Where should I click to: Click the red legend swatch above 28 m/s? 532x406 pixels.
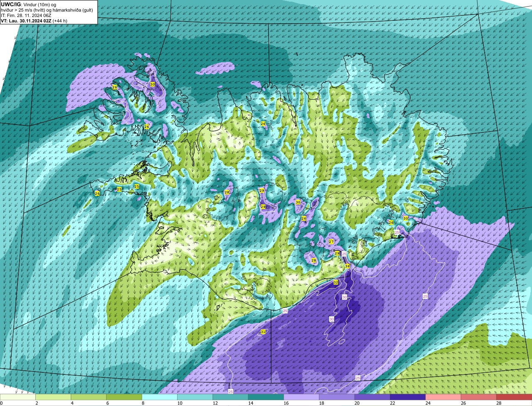(514, 397)
